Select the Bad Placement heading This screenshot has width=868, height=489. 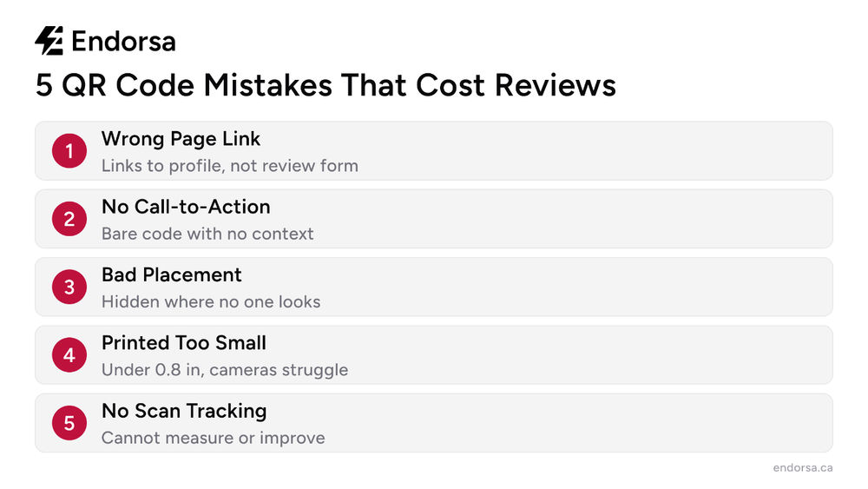[172, 274]
